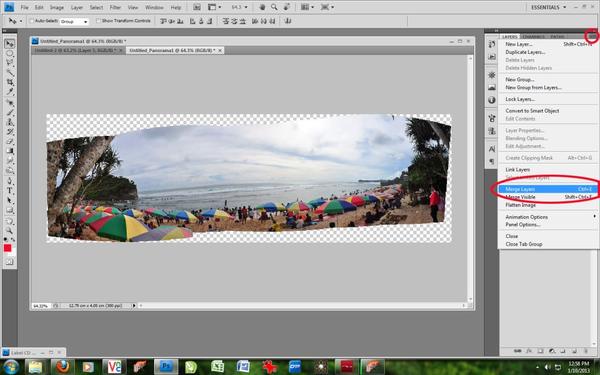Image resolution: width=600 pixels, height=375 pixels.
Task: Open the Filter menu
Action: coord(115,7)
